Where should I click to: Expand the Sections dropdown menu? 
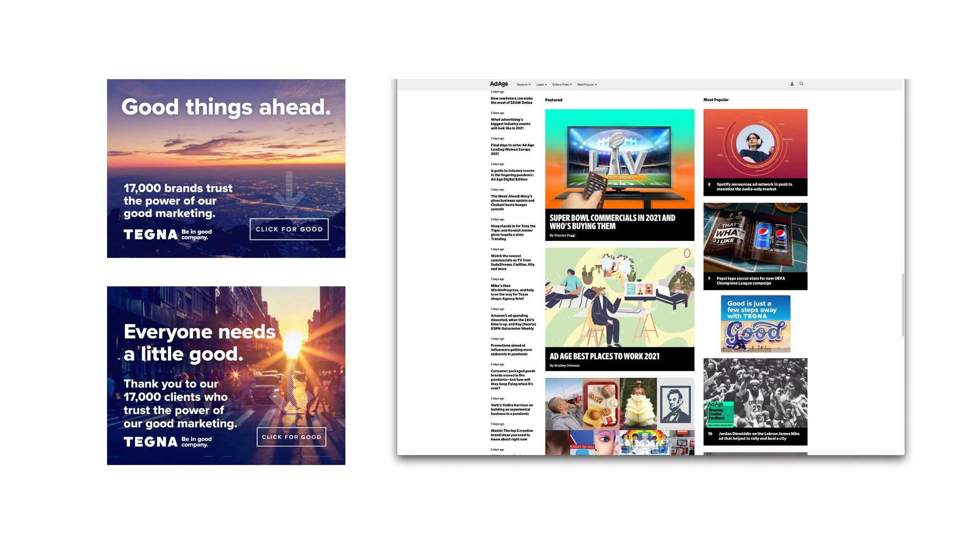[524, 85]
